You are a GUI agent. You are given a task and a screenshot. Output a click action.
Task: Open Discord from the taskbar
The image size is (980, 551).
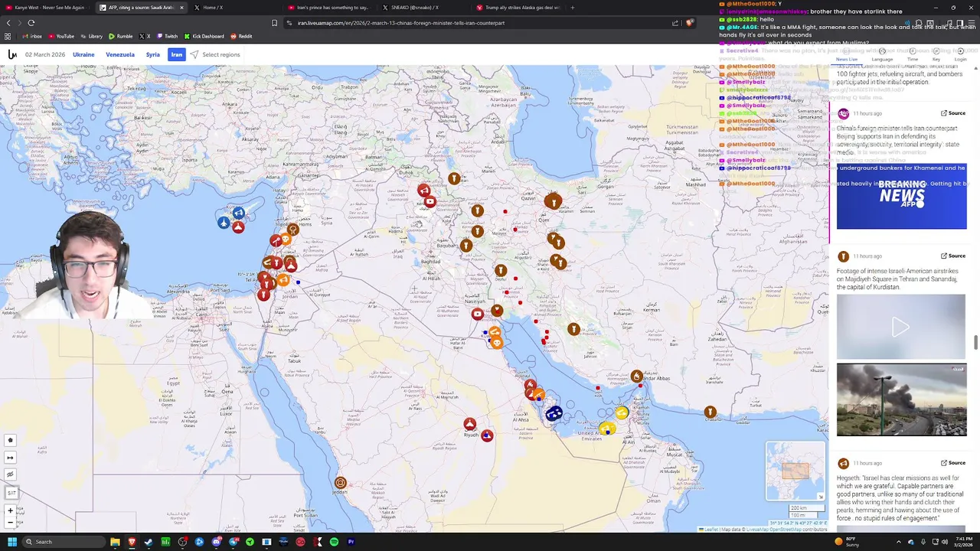click(x=217, y=542)
